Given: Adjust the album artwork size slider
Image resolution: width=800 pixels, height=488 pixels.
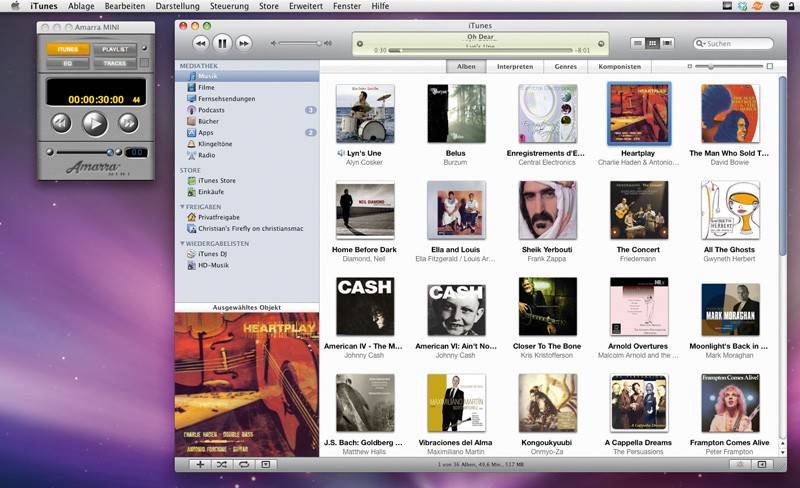Looking at the screenshot, I should 730,66.
